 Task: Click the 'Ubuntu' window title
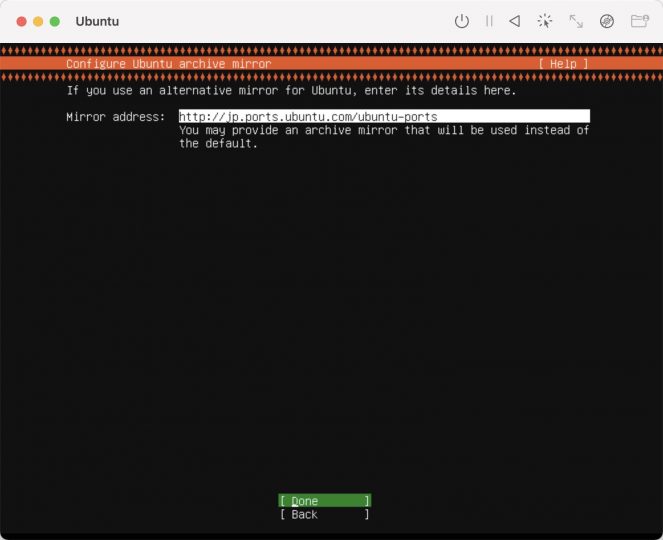click(x=97, y=21)
